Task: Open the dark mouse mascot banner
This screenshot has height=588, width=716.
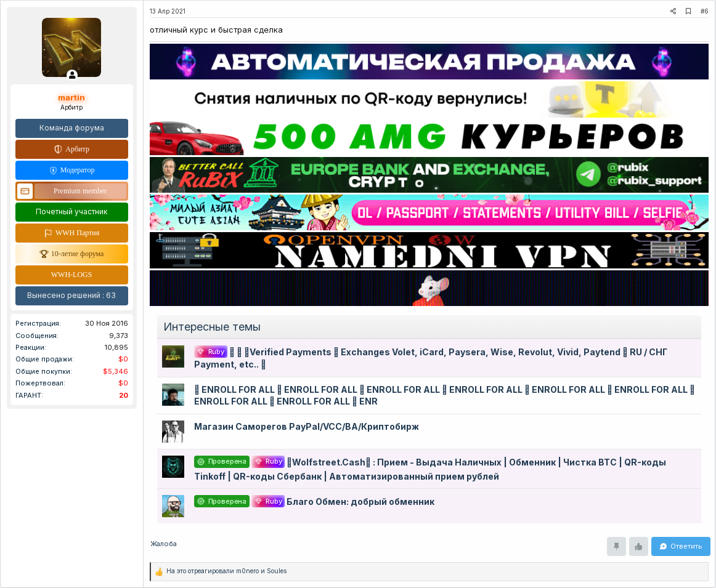Action: click(x=429, y=288)
